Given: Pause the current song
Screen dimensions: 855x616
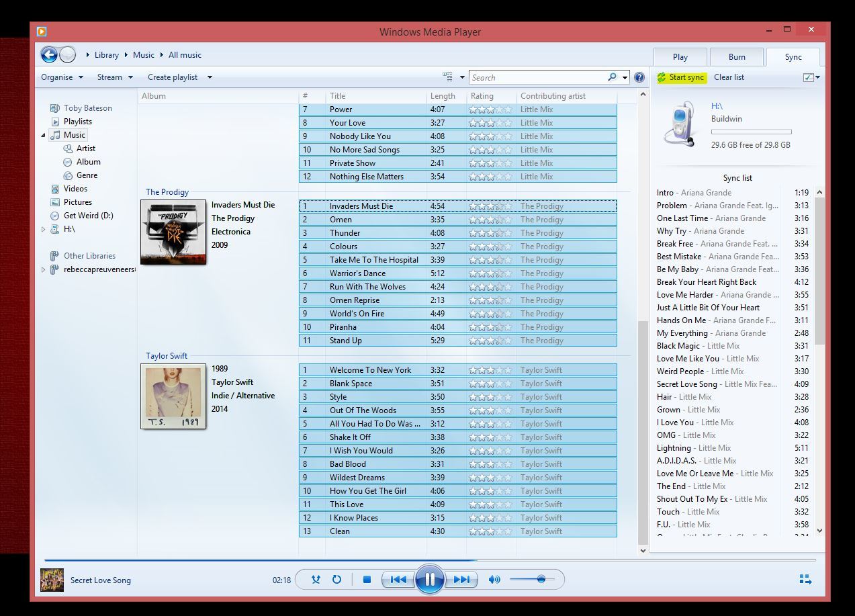Looking at the screenshot, I should (x=429, y=579).
